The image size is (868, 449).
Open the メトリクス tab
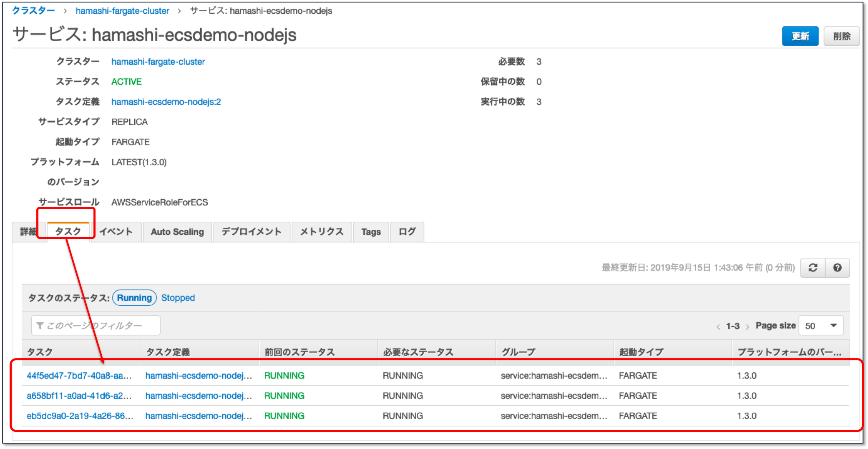pyautogui.click(x=322, y=232)
